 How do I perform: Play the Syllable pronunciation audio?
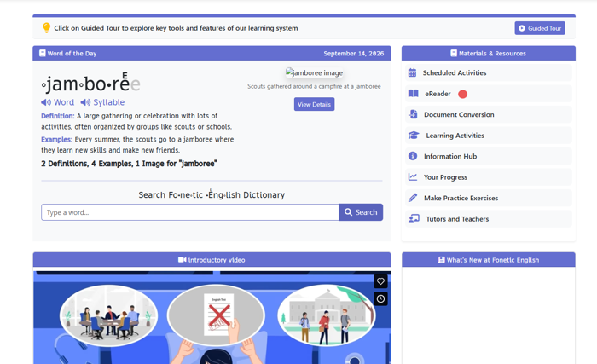point(102,102)
